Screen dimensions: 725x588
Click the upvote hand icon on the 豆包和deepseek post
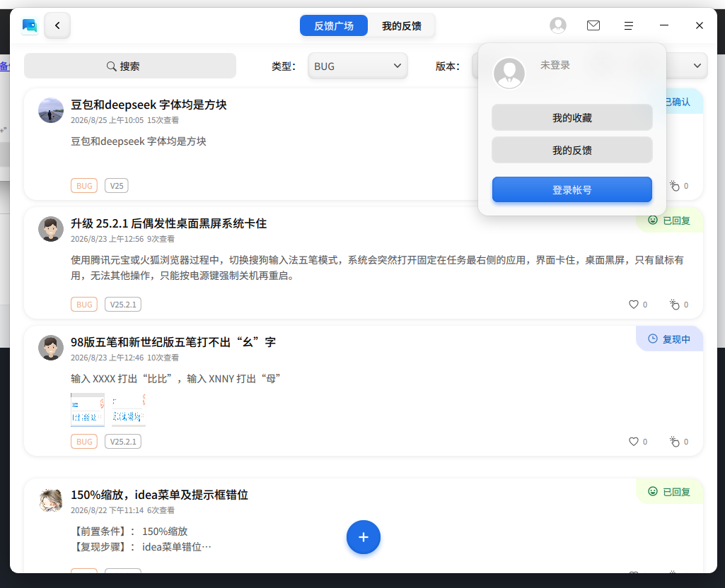(x=675, y=186)
